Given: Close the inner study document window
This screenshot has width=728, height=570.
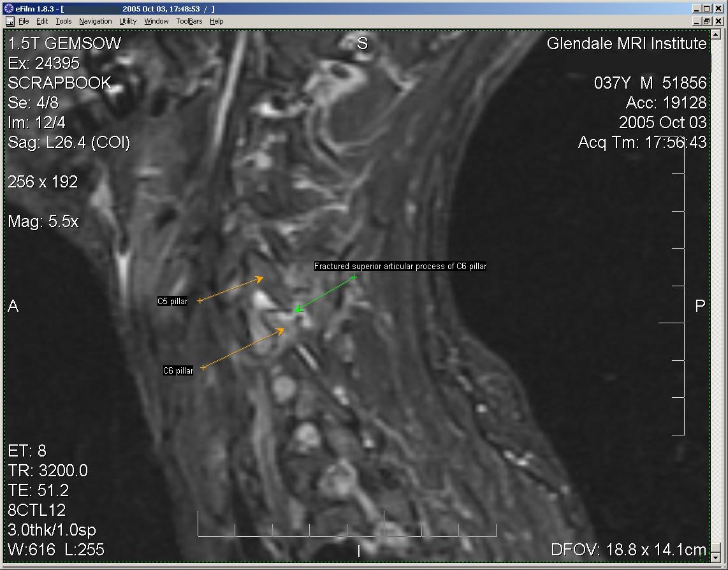Looking at the screenshot, I should pos(717,21).
